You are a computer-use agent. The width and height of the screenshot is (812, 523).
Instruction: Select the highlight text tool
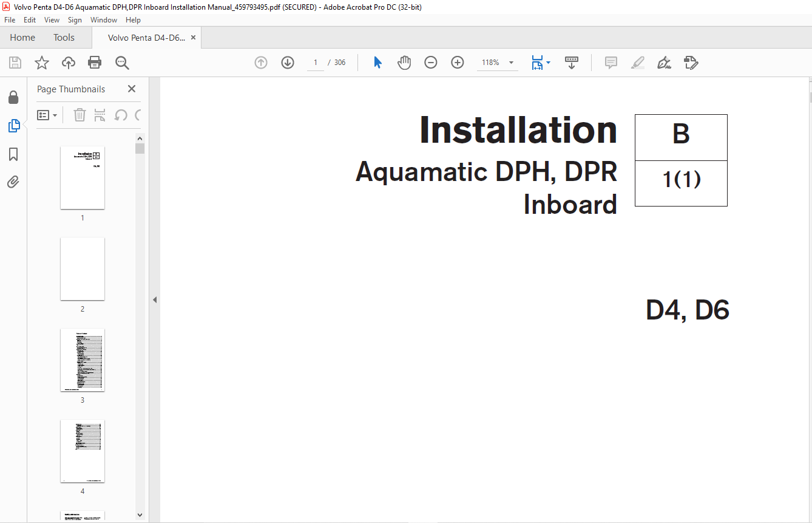pyautogui.click(x=638, y=63)
